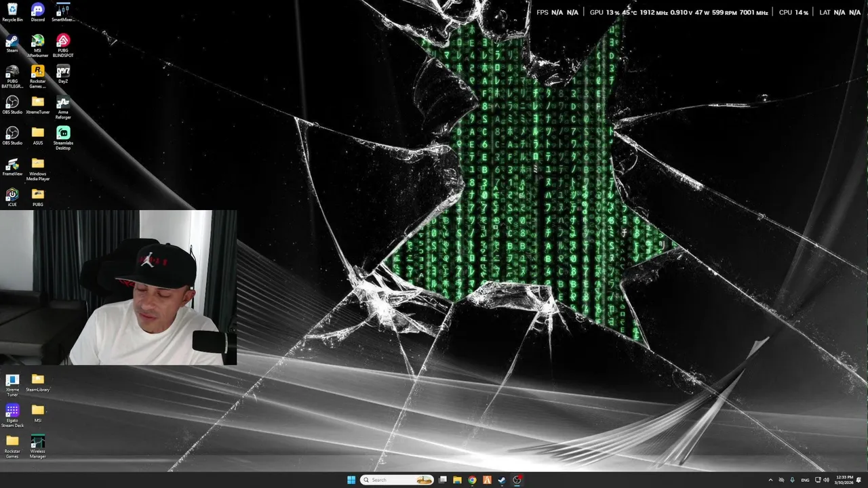Image resolution: width=868 pixels, height=488 pixels.
Task: Open the ENG language switcher
Action: point(805,480)
